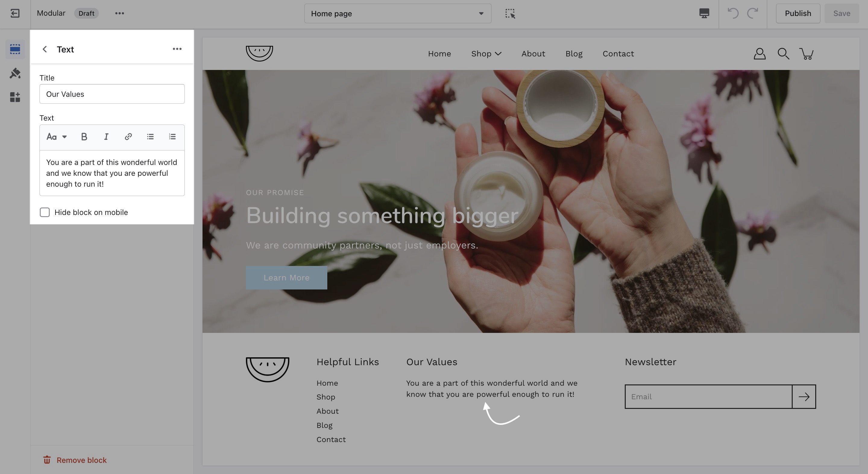This screenshot has height=474, width=868.
Task: Insert a link in text
Action: click(128, 137)
